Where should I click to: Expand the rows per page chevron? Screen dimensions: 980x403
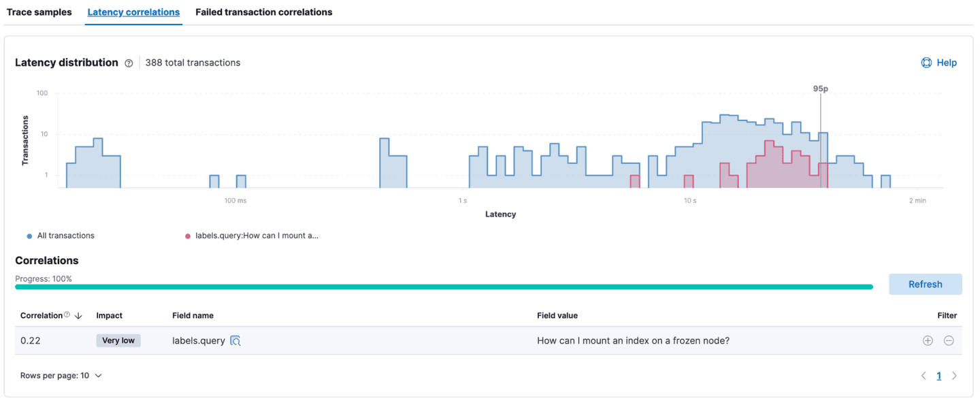[x=97, y=375]
